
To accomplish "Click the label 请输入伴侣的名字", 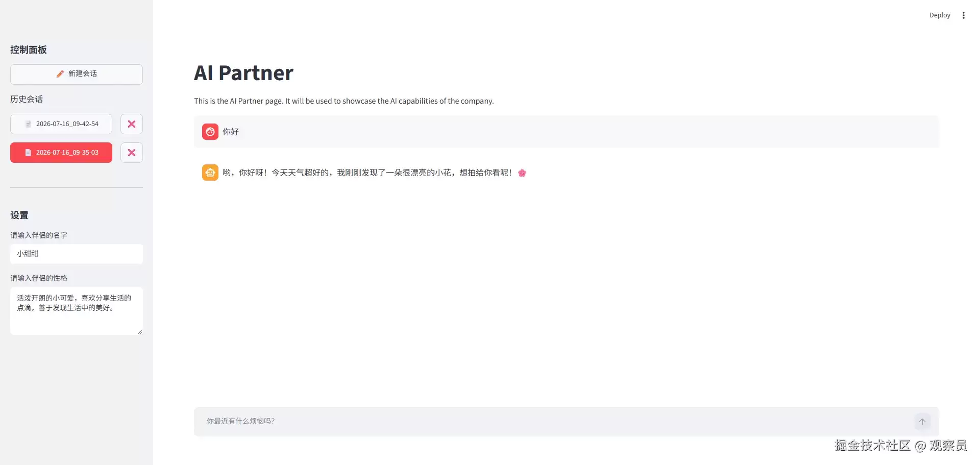I will (x=39, y=235).
